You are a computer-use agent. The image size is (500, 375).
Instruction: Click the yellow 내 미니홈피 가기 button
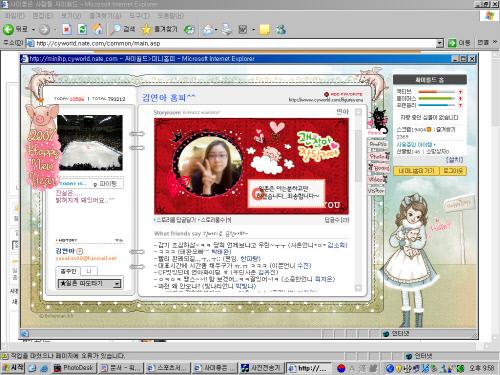click(416, 171)
